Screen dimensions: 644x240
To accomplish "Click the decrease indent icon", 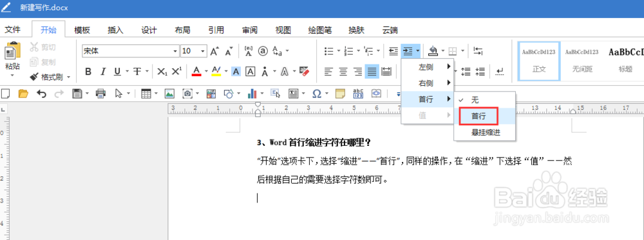I will tap(393, 51).
